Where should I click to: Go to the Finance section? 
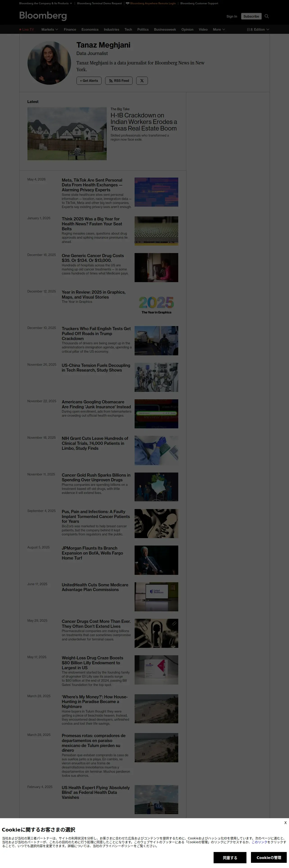(x=70, y=29)
